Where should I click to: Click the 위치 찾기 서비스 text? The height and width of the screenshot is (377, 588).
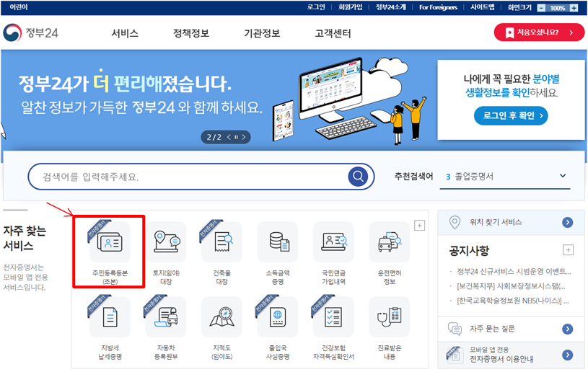[496, 222]
